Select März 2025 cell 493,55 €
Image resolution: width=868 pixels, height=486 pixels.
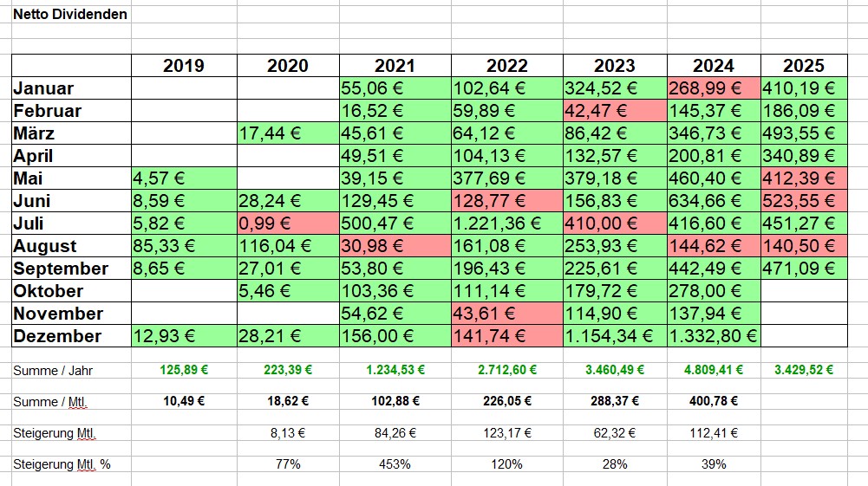[x=803, y=133]
